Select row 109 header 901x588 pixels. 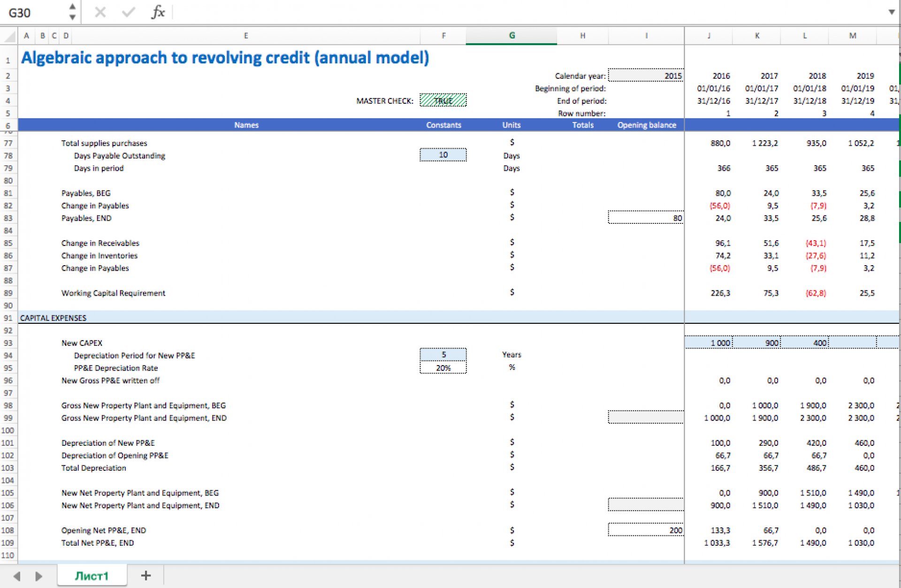pos(8,543)
